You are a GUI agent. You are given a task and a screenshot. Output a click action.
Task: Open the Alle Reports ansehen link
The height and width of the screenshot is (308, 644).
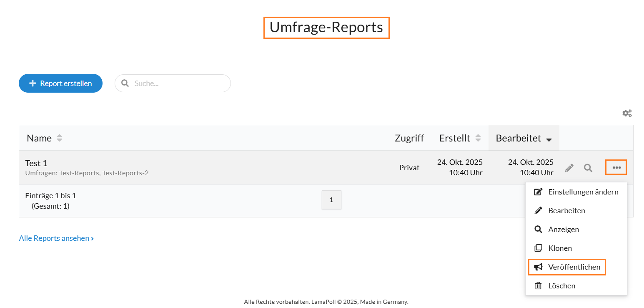pos(56,238)
